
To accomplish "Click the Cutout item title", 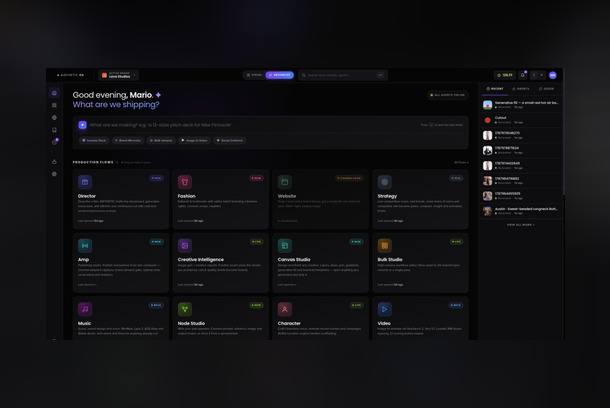I will point(501,118).
